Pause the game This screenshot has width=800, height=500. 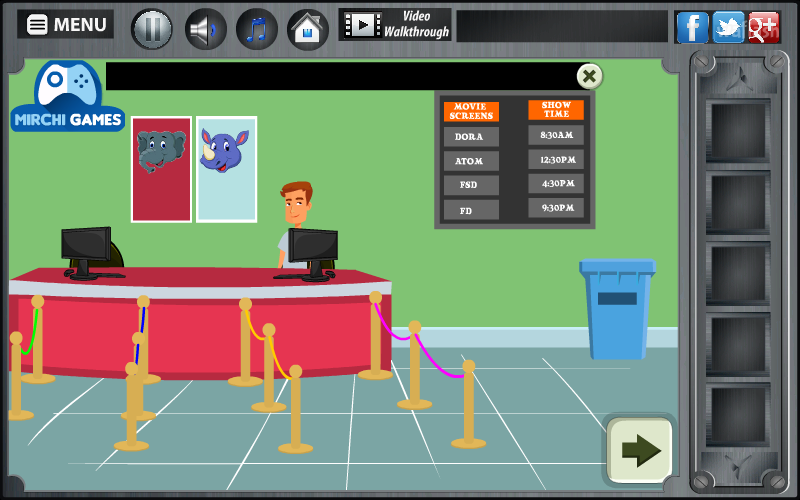pos(152,29)
